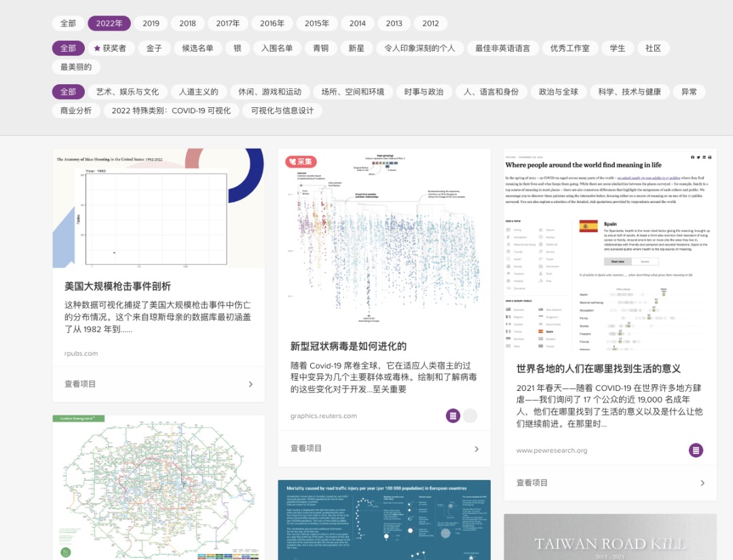Open the rpubs.com source link
The height and width of the screenshot is (560, 733).
pos(81,354)
